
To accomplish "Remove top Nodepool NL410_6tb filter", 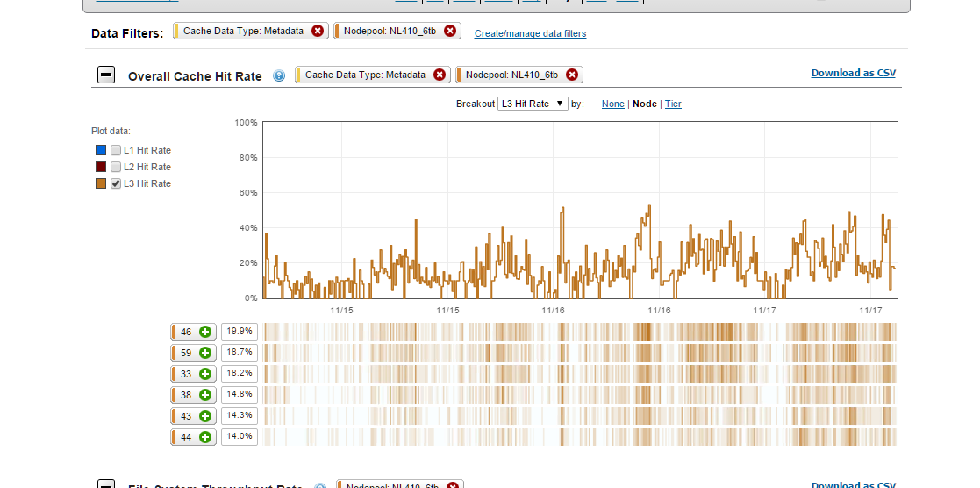I will click(450, 31).
